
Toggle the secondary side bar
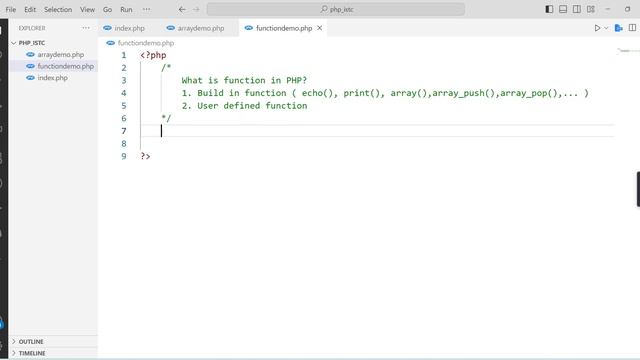(577, 9)
